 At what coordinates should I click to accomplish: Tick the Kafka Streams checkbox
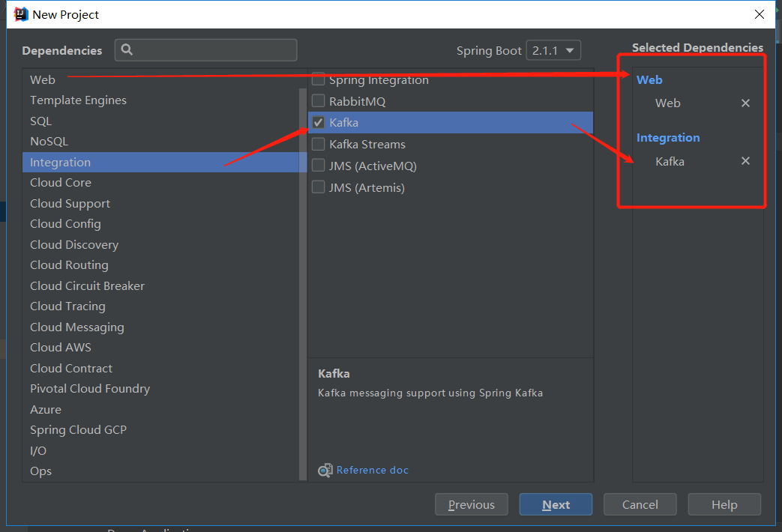pyautogui.click(x=318, y=144)
